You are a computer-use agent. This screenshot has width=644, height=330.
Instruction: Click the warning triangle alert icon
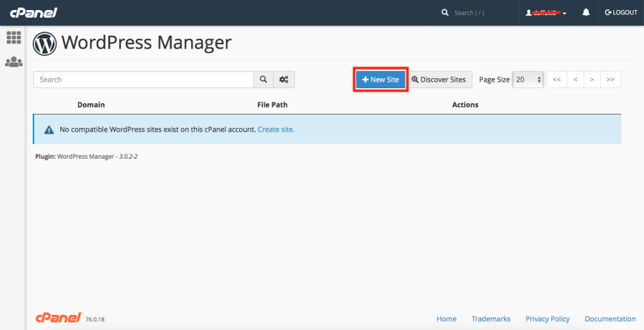point(49,130)
